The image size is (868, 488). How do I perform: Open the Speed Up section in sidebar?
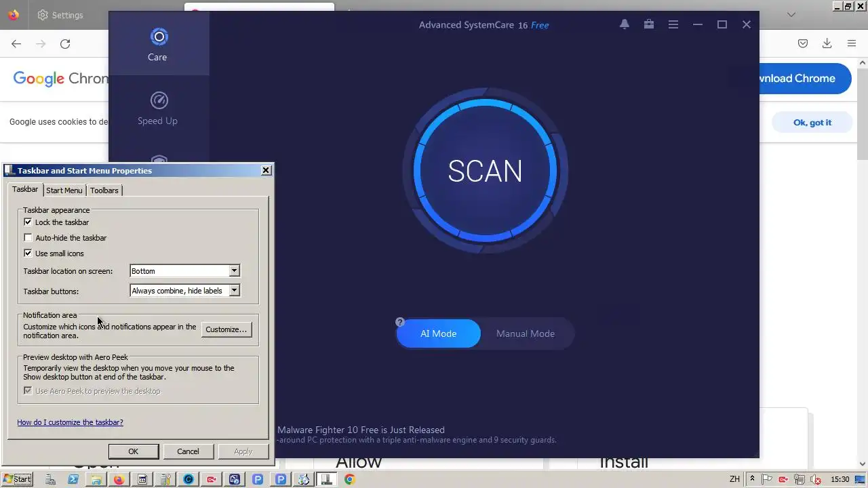158,108
